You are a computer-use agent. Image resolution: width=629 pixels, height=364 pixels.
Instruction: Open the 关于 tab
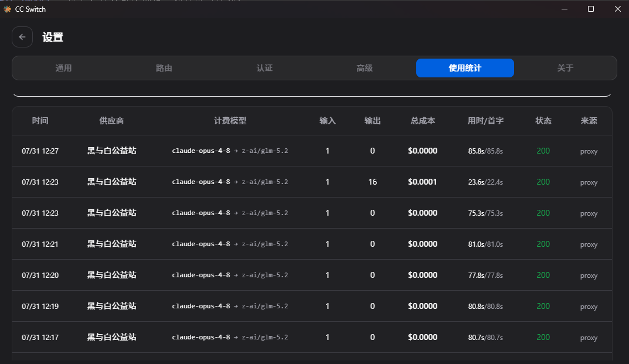[565, 68]
